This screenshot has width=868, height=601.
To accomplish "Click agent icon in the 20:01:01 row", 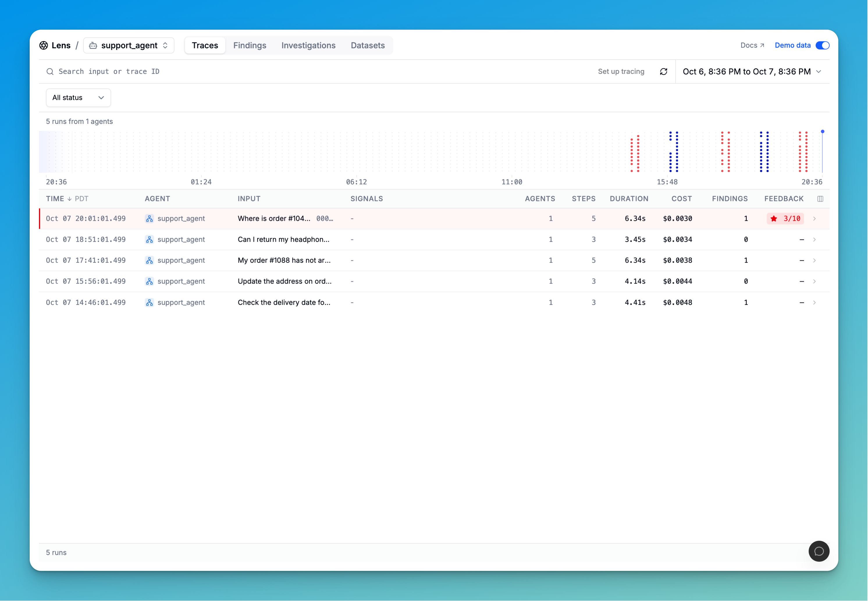I will 150,218.
